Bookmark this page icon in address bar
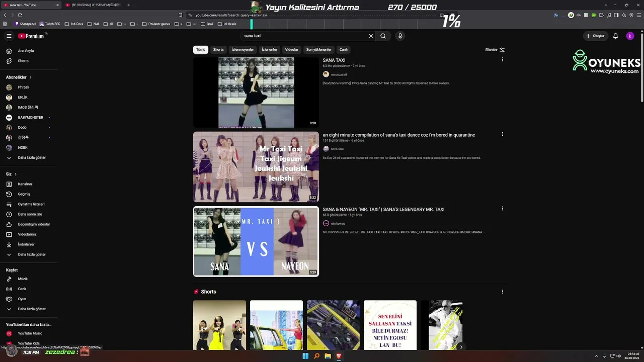644x362 pixels. point(180,15)
